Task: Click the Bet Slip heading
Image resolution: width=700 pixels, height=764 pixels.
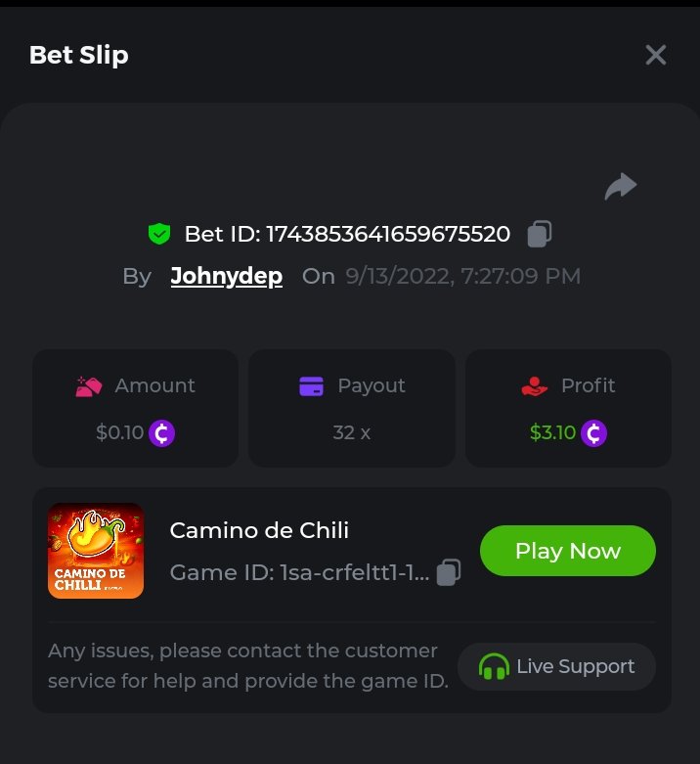Action: click(79, 55)
